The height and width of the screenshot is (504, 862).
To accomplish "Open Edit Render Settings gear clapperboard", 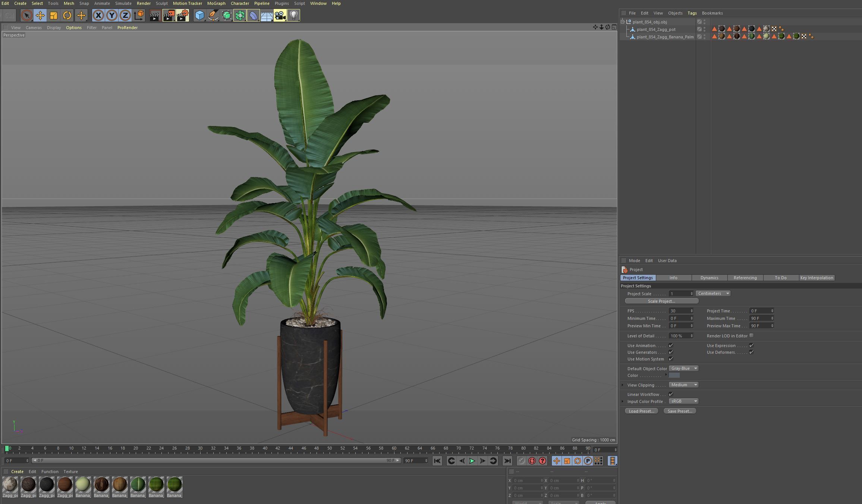I will [182, 15].
